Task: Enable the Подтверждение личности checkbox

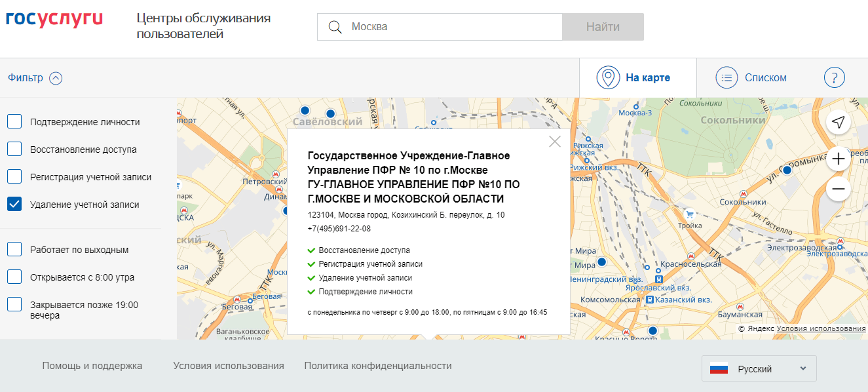Action: [x=14, y=122]
